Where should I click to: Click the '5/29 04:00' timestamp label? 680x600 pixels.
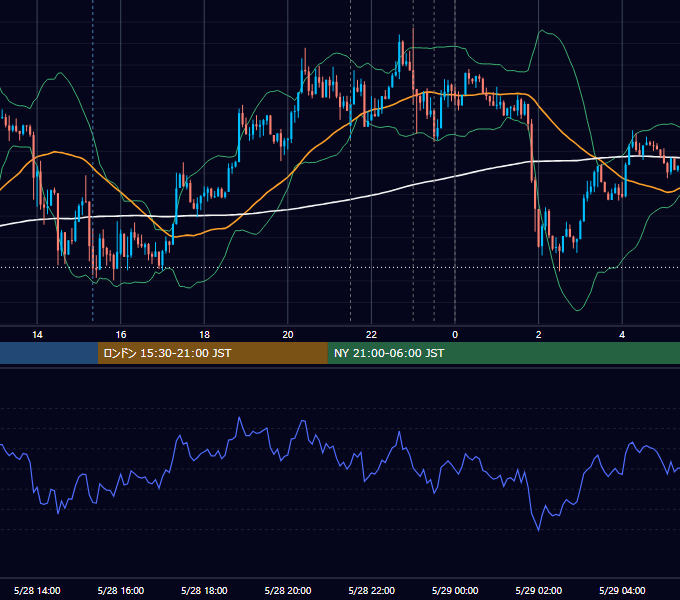(622, 590)
